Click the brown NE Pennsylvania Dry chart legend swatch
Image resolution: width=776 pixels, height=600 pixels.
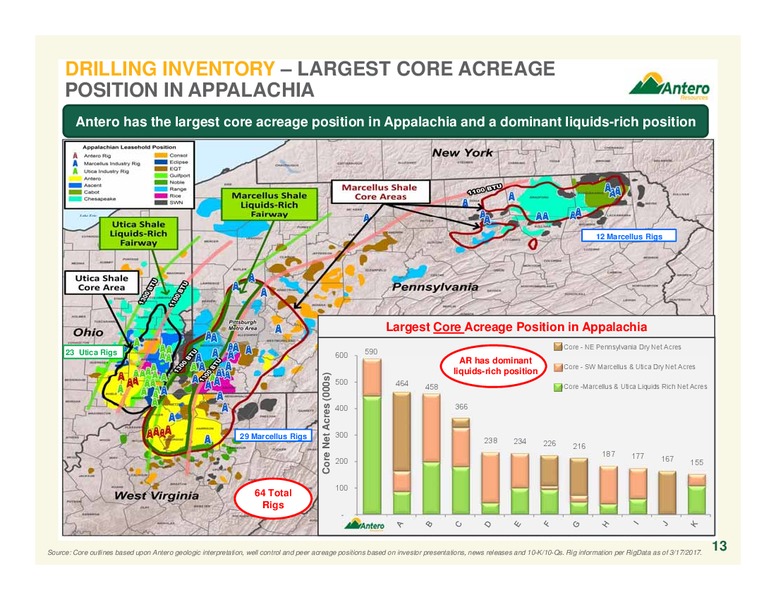558,347
